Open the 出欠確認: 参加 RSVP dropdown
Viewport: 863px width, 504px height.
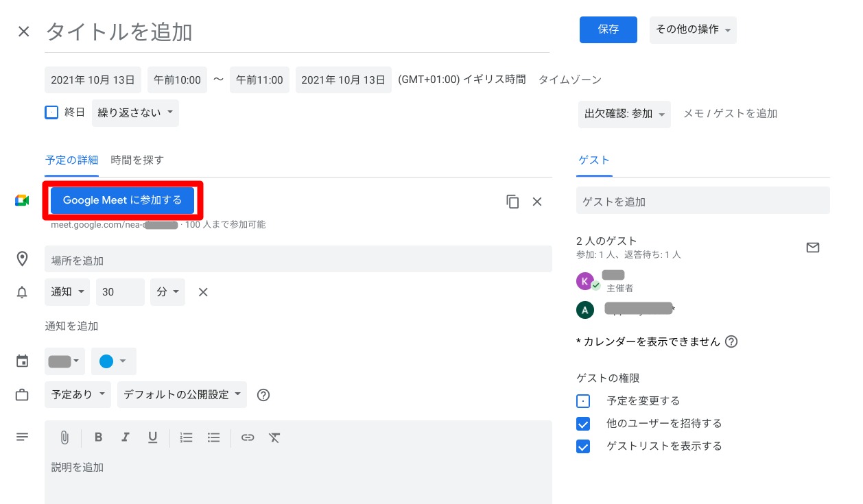click(x=624, y=114)
